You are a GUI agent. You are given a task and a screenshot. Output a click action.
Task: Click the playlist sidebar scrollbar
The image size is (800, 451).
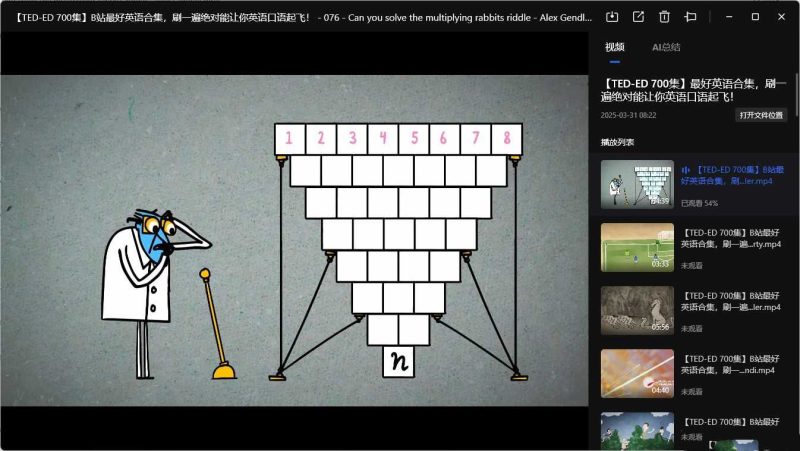pyautogui.click(x=797, y=100)
